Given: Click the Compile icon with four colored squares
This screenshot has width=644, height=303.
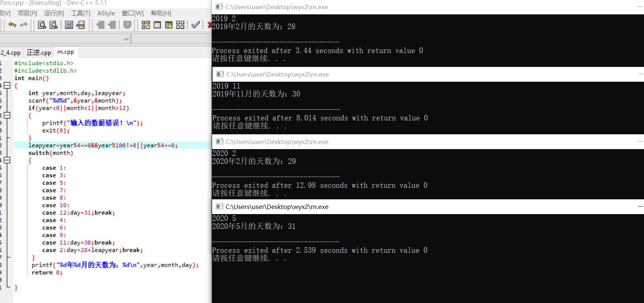Looking at the screenshot, I should pyautogui.click(x=146, y=25).
